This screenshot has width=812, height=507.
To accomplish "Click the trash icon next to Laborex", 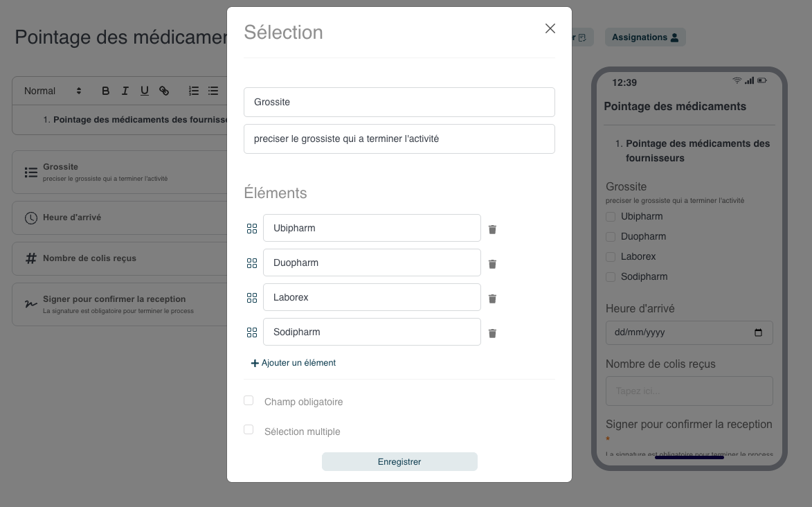I will pos(492,299).
